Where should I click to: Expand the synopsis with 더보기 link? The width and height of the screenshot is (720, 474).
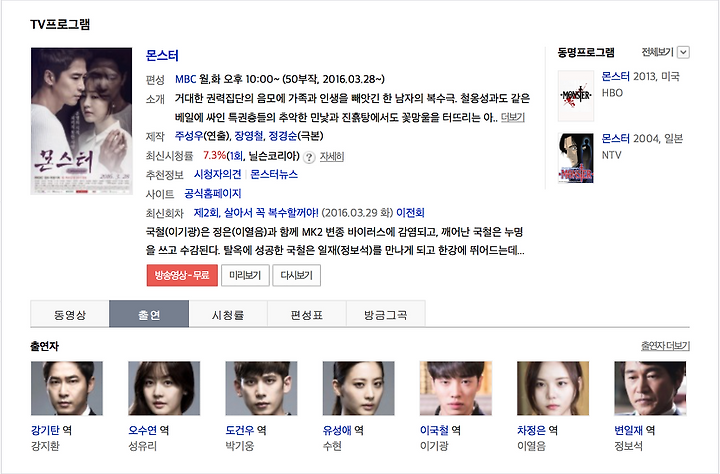tap(512, 118)
